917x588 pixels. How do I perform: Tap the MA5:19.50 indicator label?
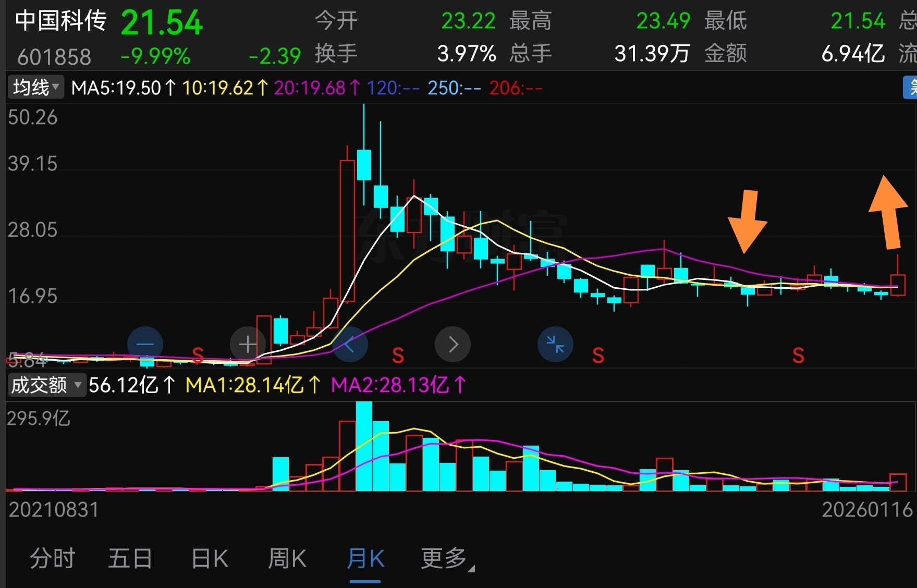point(124,88)
